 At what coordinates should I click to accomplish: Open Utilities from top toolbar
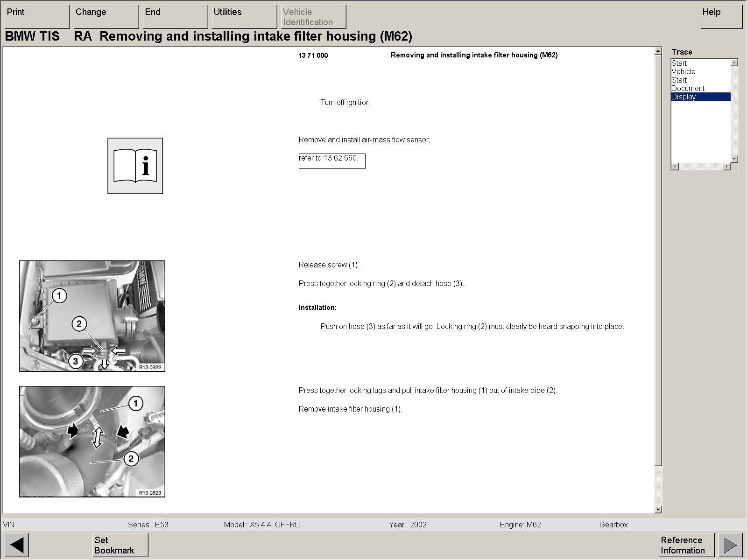tap(244, 16)
